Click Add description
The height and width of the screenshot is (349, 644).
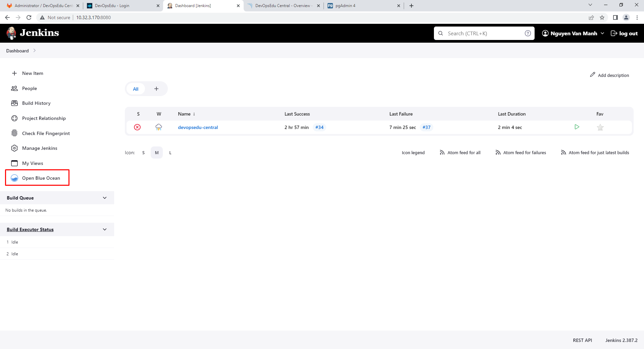pyautogui.click(x=609, y=75)
